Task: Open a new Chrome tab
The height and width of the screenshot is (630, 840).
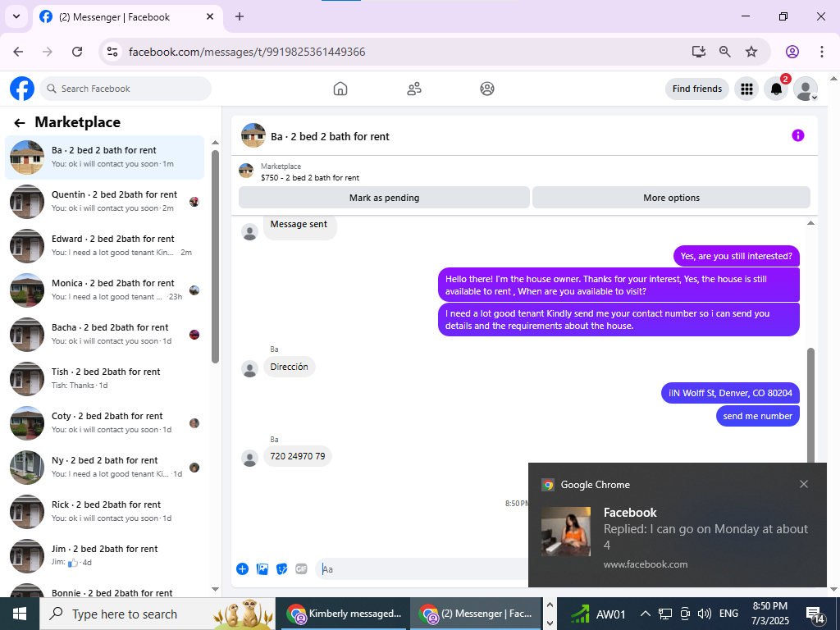Action: tap(240, 16)
